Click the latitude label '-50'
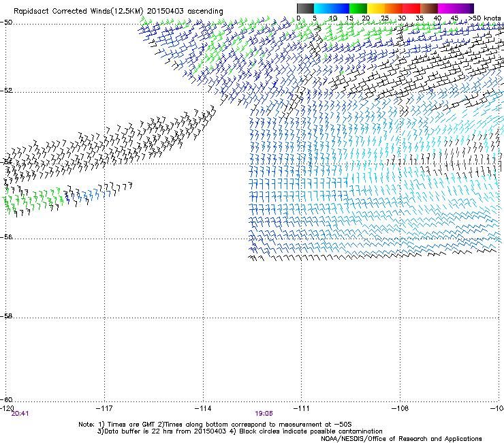 tap(6, 22)
